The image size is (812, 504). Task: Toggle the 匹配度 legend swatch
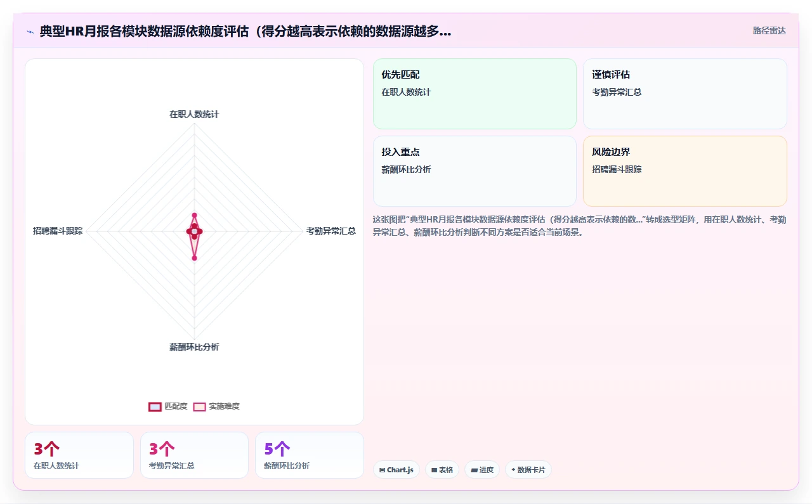tap(155, 406)
